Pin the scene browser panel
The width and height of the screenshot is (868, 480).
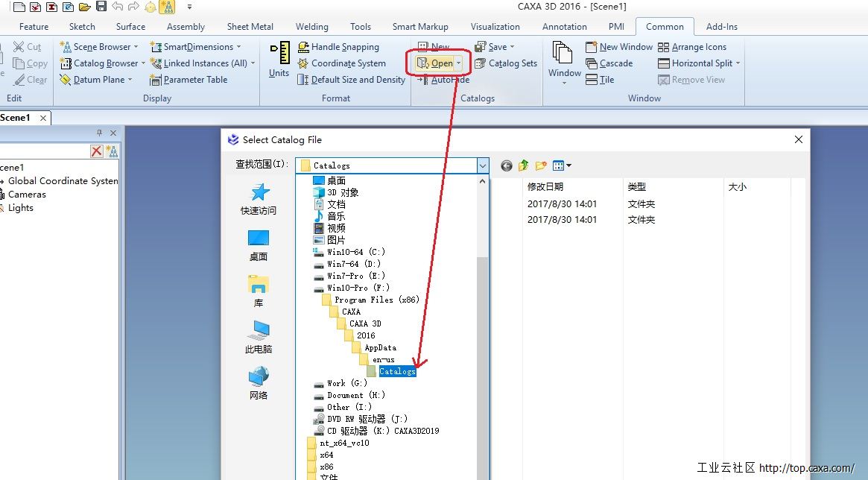pos(100,133)
